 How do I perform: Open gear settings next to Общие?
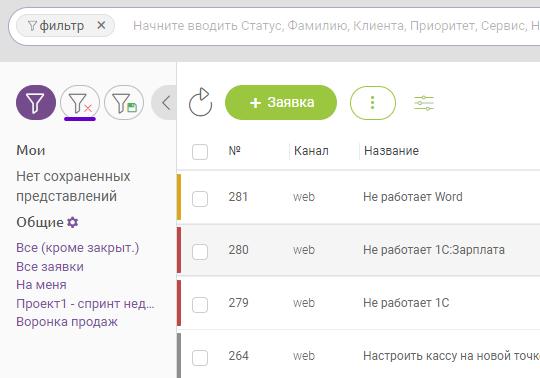(73, 222)
